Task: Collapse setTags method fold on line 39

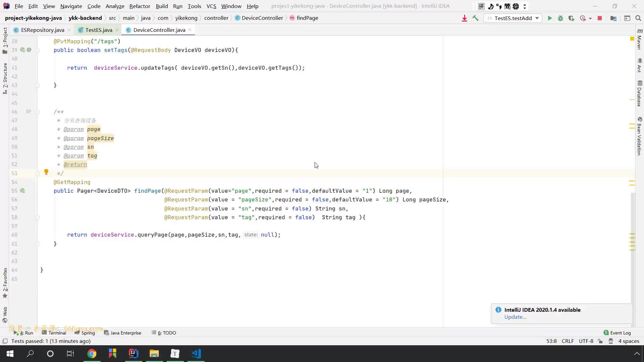Action: click(38, 50)
